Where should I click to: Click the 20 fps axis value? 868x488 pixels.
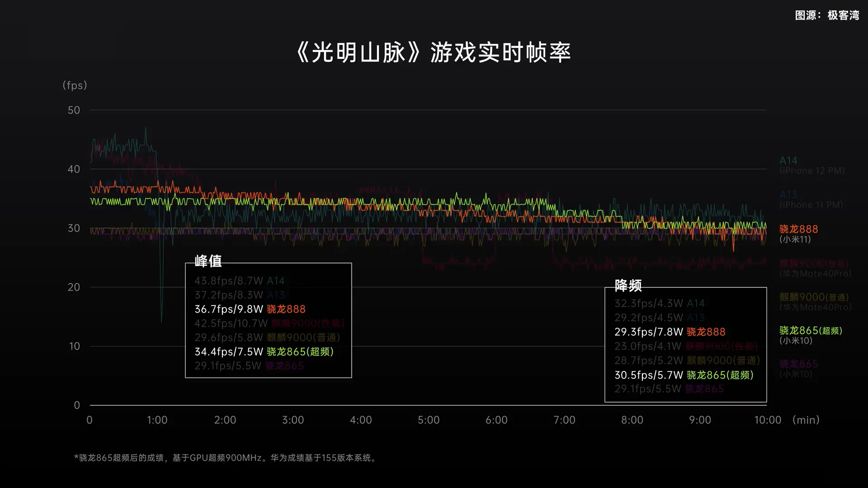click(x=74, y=287)
